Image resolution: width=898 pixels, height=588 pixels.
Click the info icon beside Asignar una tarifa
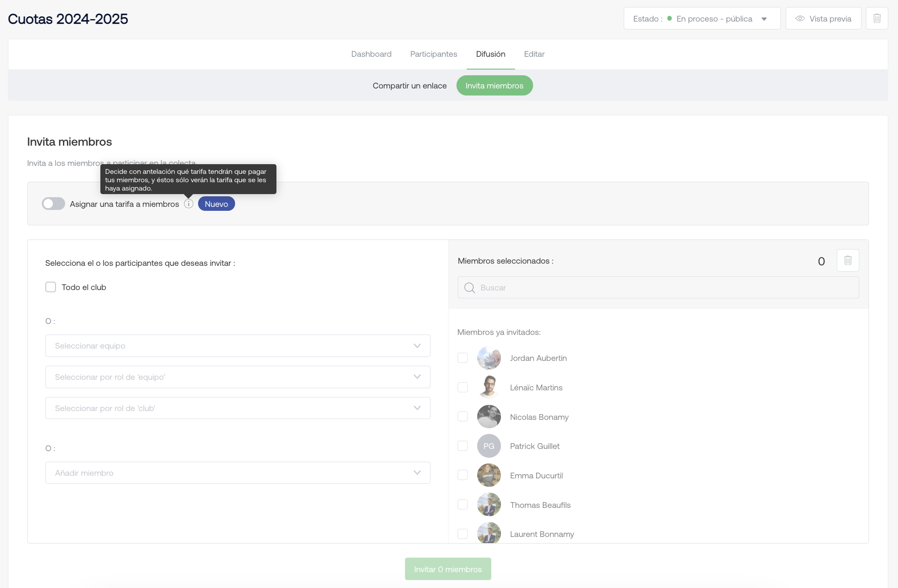188,204
